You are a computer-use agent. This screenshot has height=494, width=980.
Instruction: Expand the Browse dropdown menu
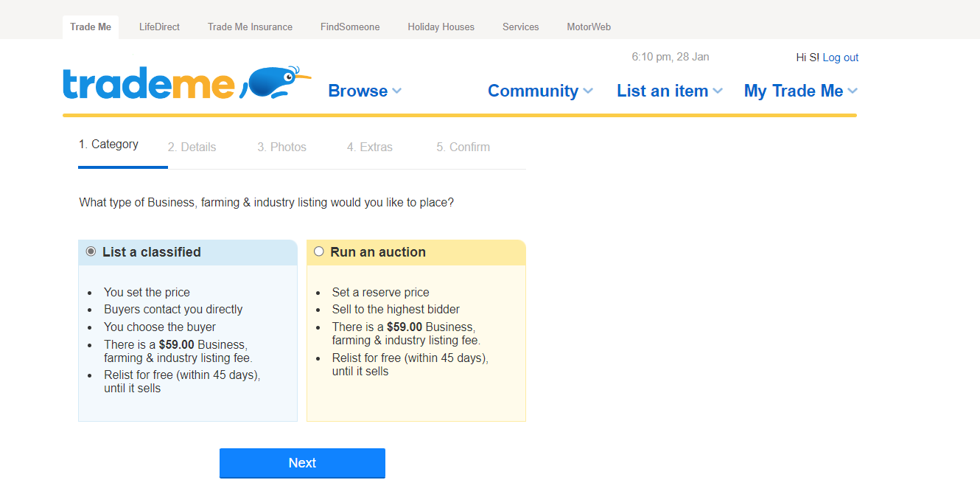tap(365, 91)
